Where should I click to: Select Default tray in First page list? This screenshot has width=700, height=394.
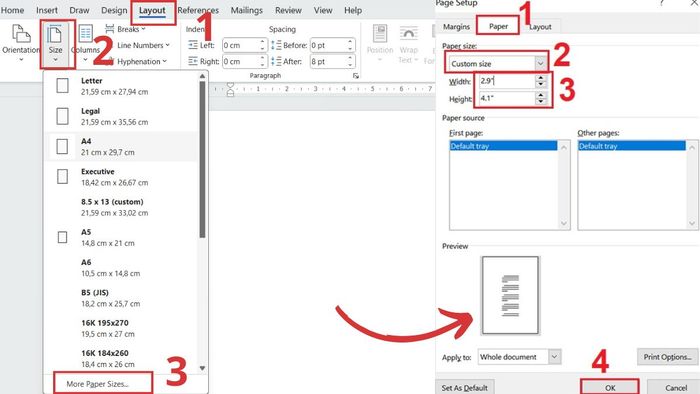point(504,146)
